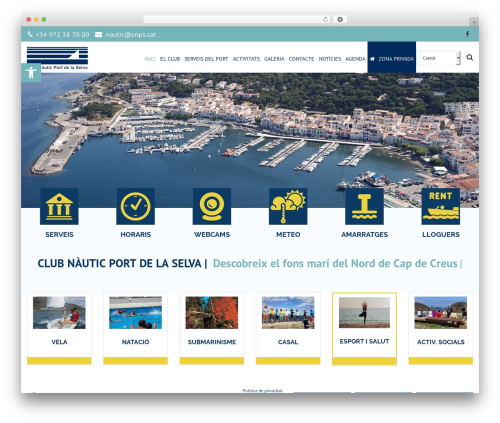Open the Notícies menu item

330,59
